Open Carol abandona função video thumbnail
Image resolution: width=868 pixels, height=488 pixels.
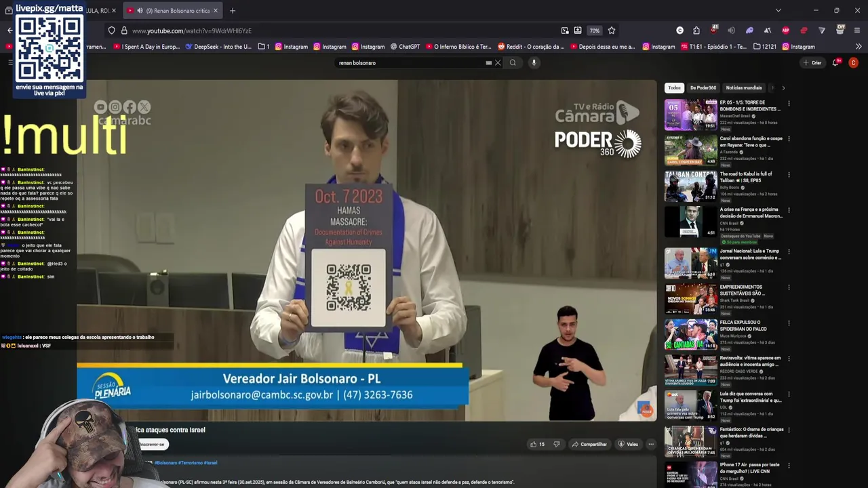click(690, 150)
